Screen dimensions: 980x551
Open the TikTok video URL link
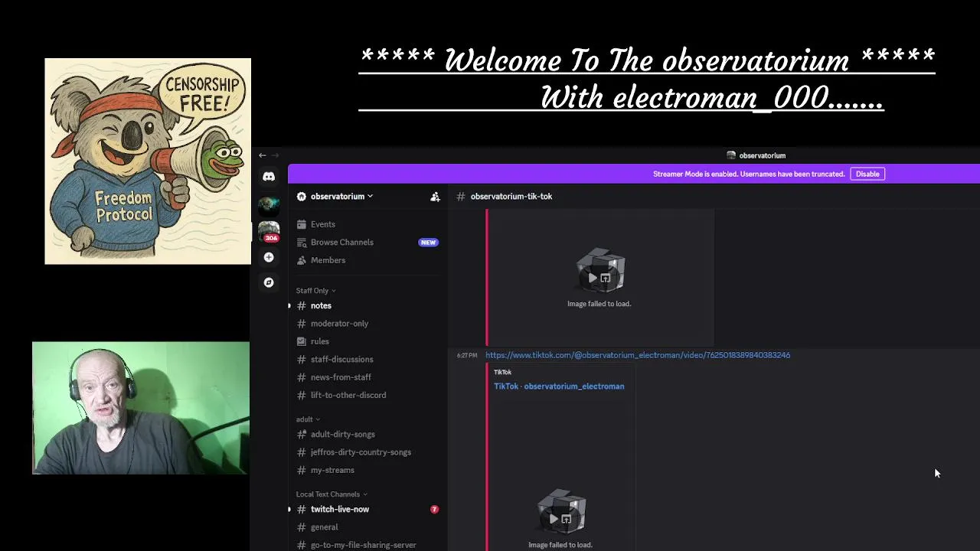[x=638, y=355]
